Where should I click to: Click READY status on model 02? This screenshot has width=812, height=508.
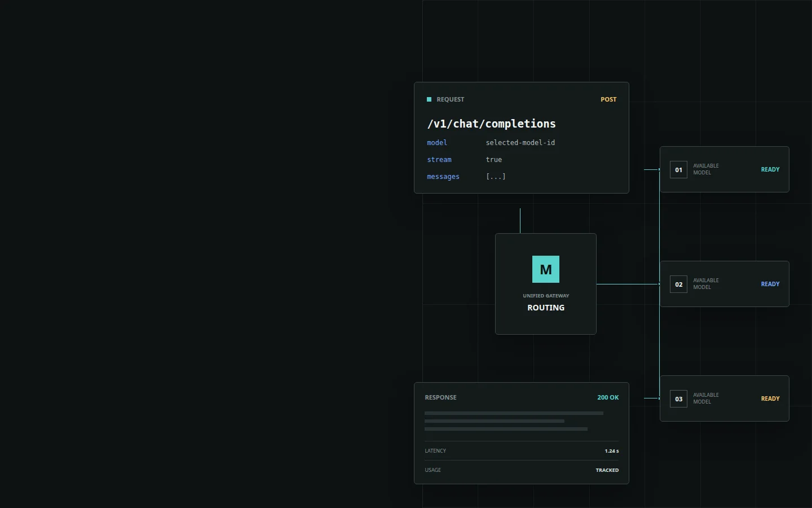pos(770,284)
